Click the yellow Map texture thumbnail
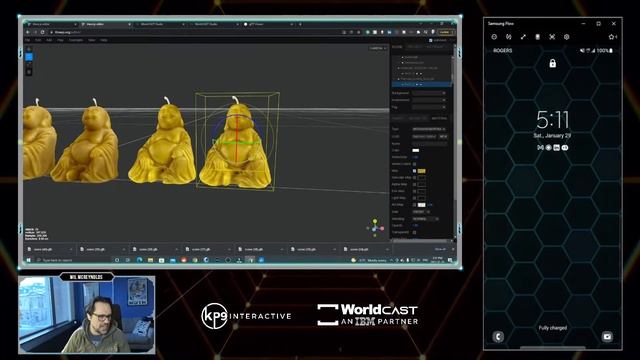 (422, 171)
